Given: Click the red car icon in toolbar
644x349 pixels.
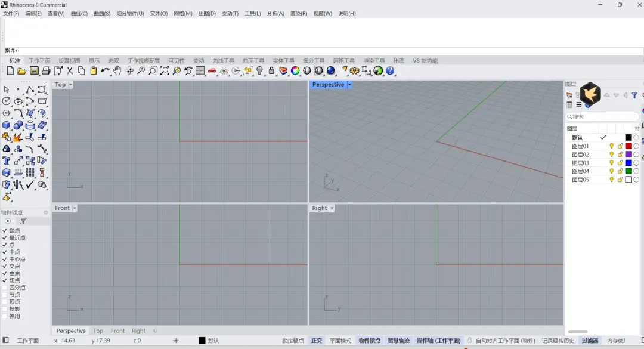Looking at the screenshot, I should [212, 71].
